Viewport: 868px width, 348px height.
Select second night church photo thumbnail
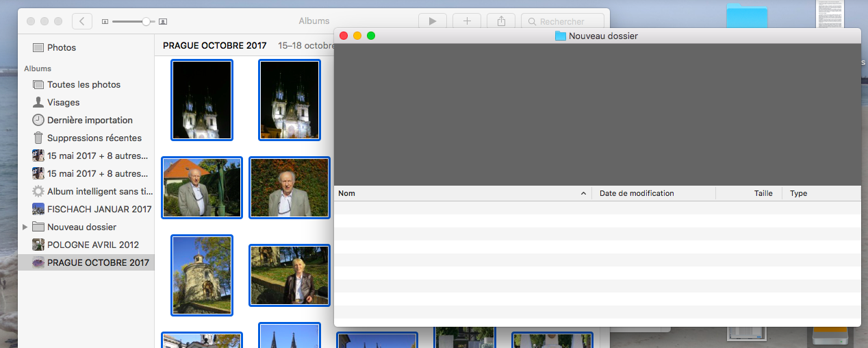point(290,100)
